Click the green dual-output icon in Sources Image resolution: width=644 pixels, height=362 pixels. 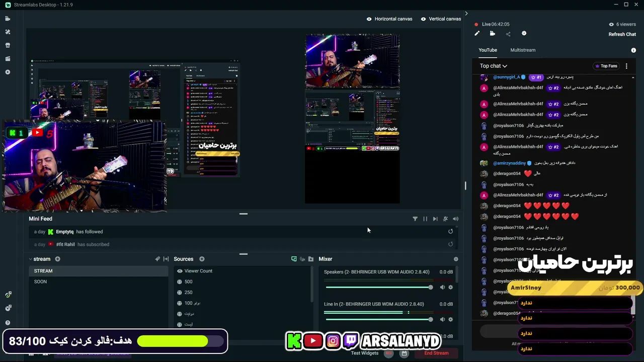coord(294,259)
